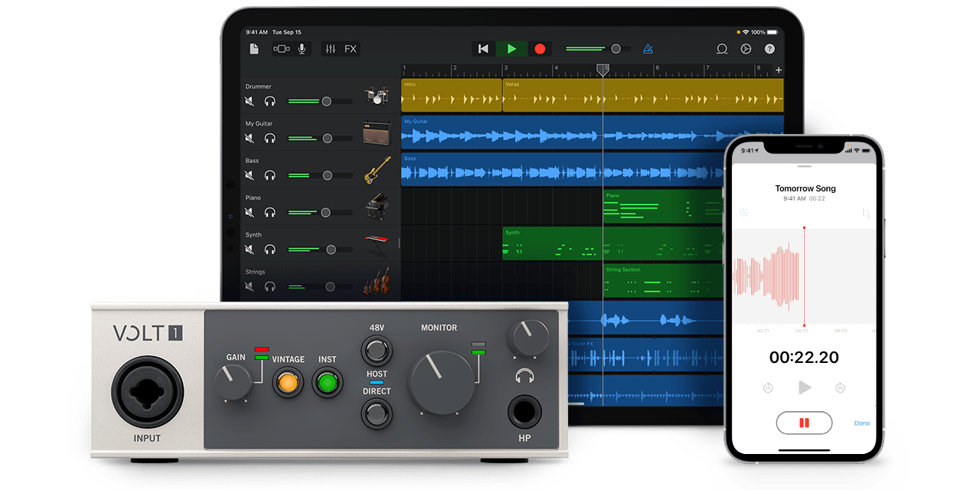Mute the Strings track

pos(250,286)
